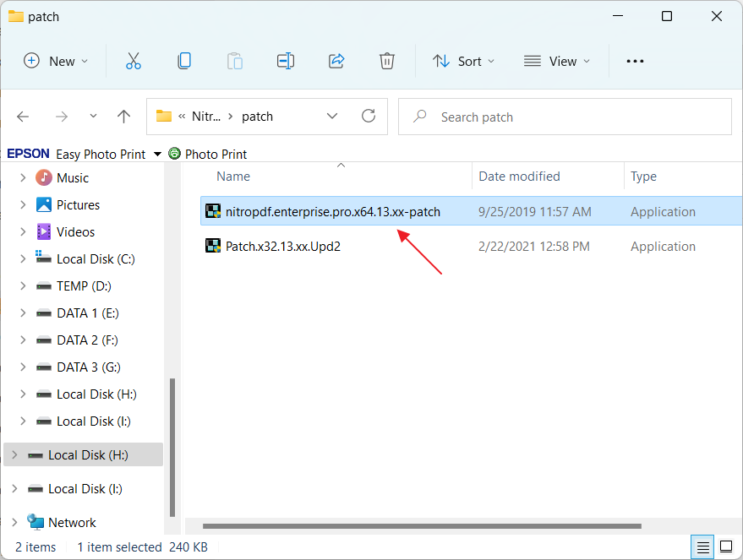Click the file list horizontal scrollbar

click(422, 526)
